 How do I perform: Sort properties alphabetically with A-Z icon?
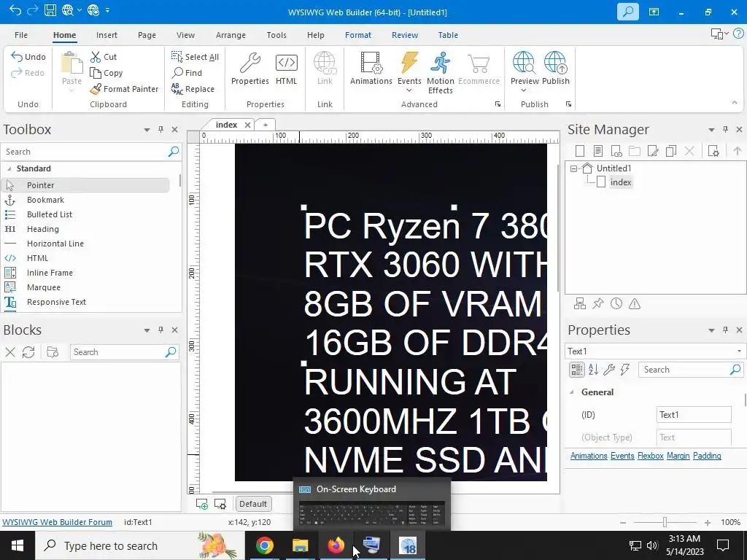point(593,370)
